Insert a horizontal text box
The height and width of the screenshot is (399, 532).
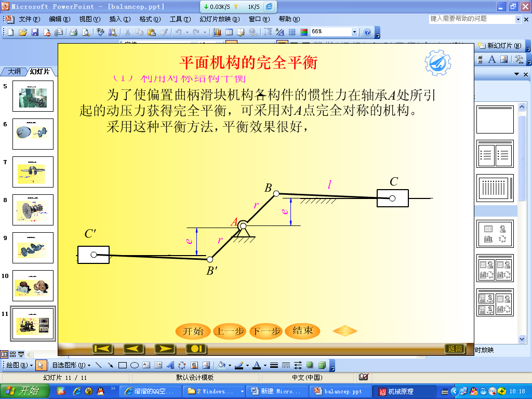click(146, 365)
